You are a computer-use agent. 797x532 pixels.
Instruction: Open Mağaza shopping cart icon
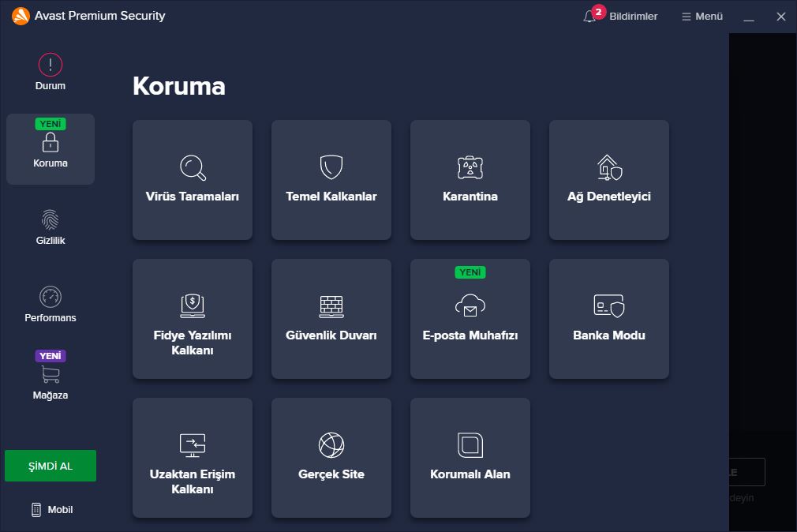[x=51, y=374]
